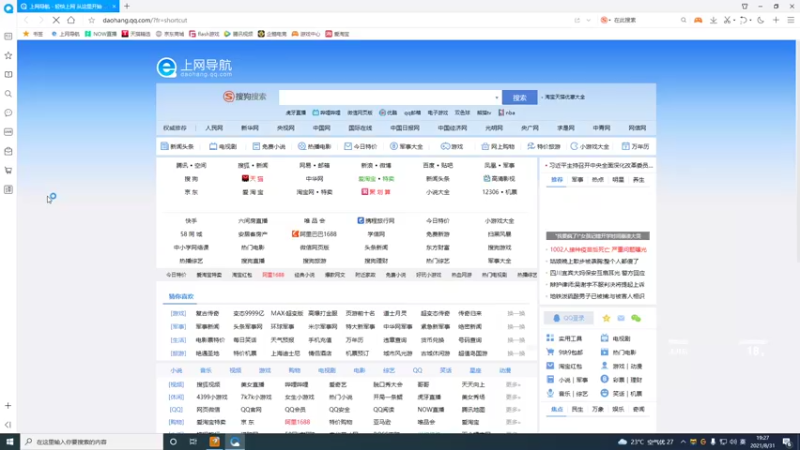Toggle night mode moon icon

click(761, 20)
